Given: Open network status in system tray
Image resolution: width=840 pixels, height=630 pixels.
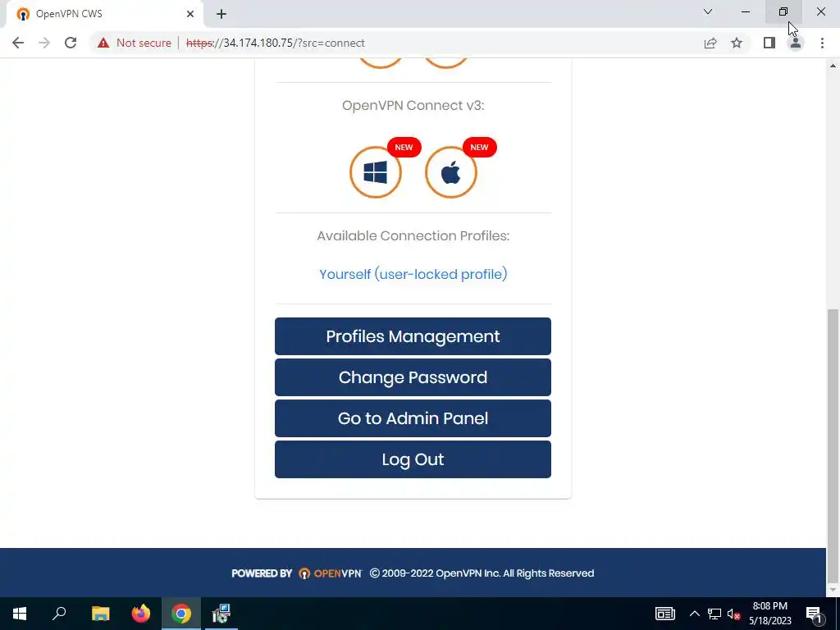Looking at the screenshot, I should [x=714, y=614].
